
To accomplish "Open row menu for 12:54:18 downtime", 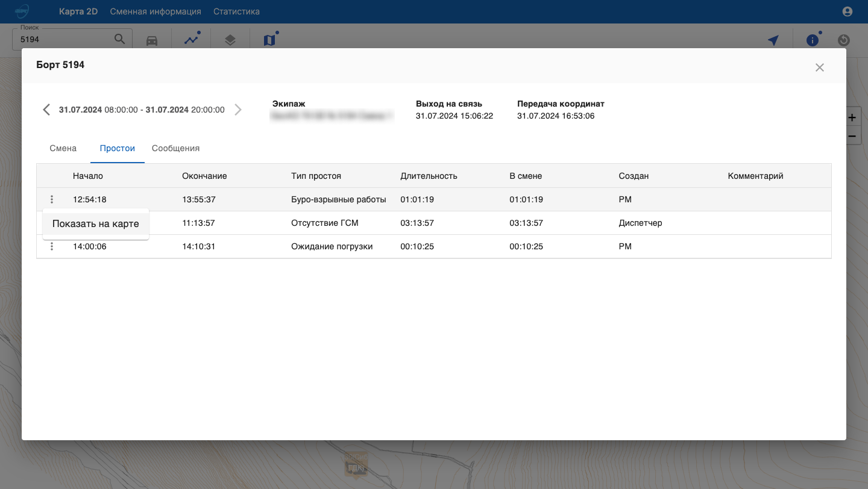I will pos(52,199).
